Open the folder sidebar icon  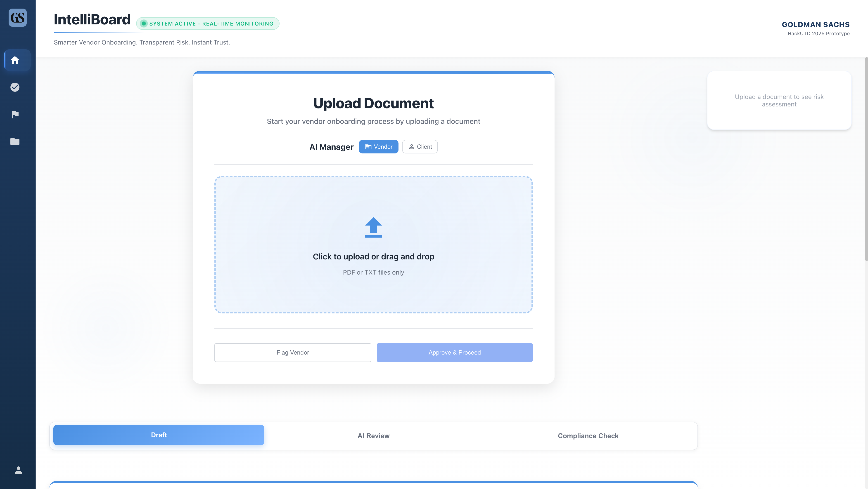pos(15,141)
